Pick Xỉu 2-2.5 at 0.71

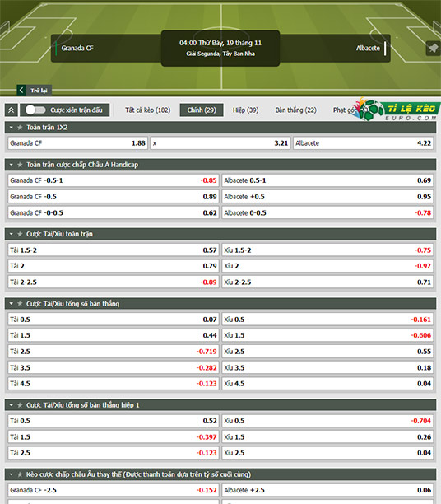(327, 282)
